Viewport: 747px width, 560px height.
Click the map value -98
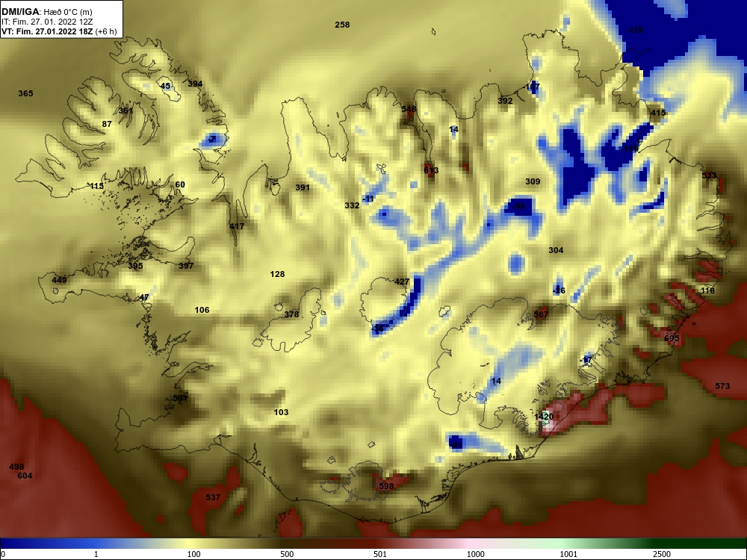tap(518, 207)
